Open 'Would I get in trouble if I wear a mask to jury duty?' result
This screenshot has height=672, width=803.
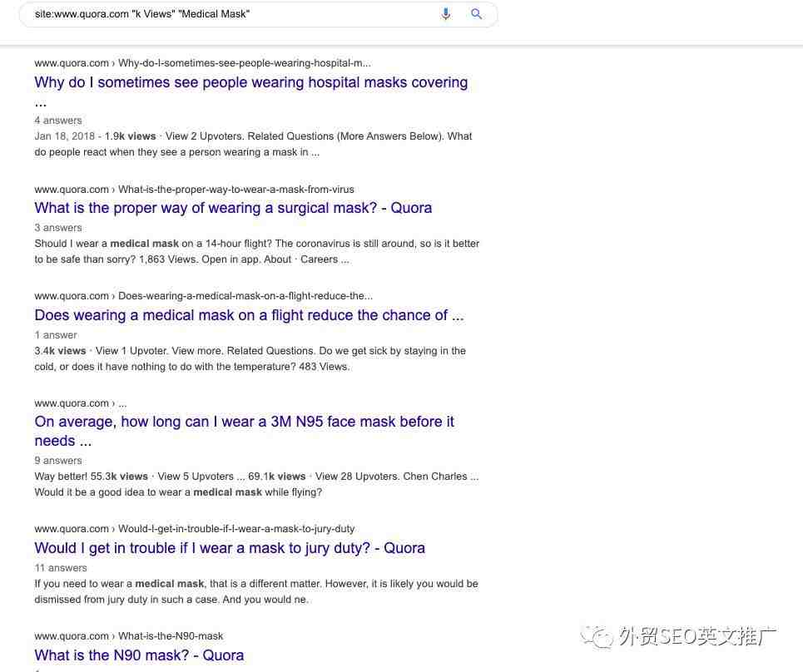[230, 548]
